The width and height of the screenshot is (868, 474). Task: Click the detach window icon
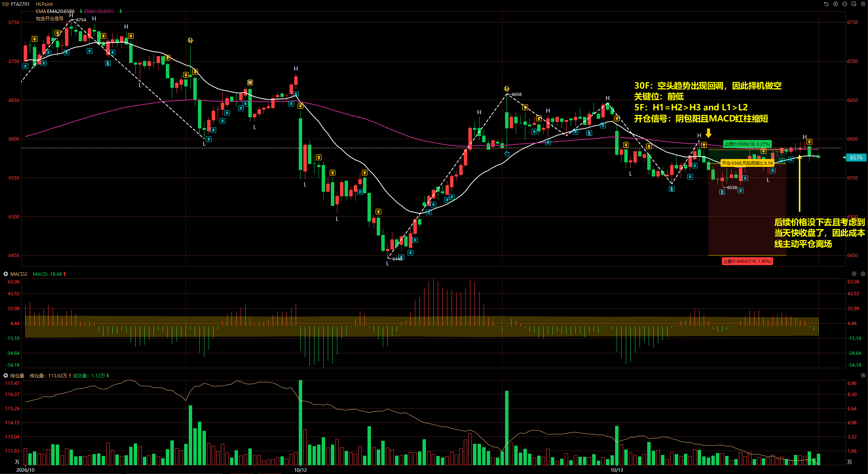(854, 4)
